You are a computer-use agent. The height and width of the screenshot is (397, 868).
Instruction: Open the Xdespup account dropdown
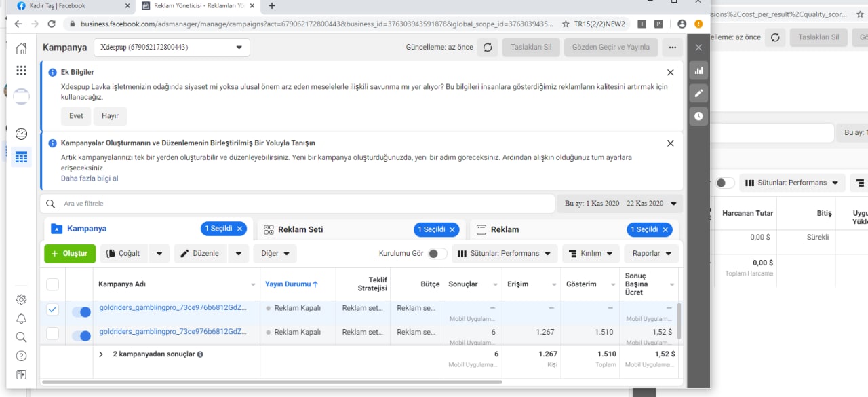point(171,48)
